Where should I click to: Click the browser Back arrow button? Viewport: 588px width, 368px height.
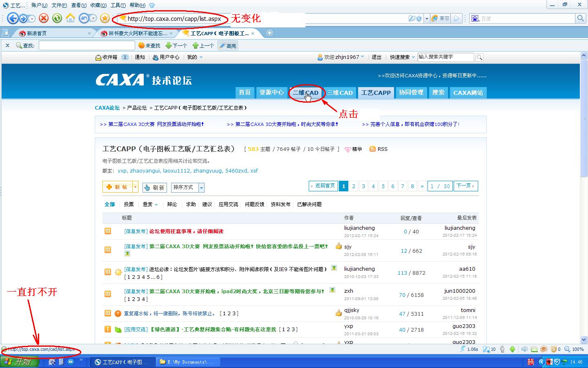[x=13, y=18]
